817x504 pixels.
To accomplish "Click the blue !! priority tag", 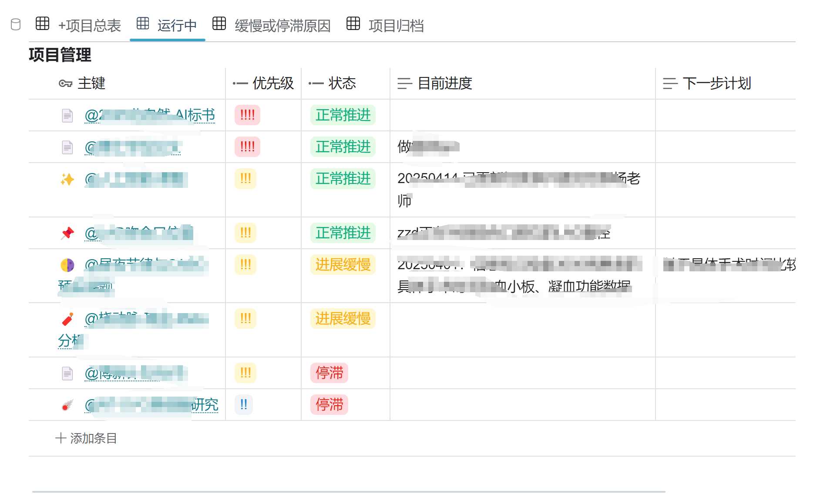I will (244, 405).
